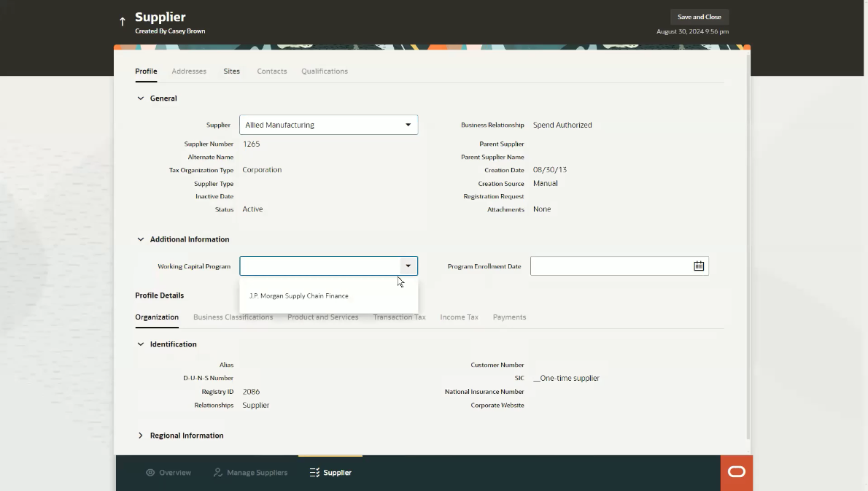The width and height of the screenshot is (868, 491).
Task: Open the Program Enrollment Date calendar picker
Action: click(698, 266)
